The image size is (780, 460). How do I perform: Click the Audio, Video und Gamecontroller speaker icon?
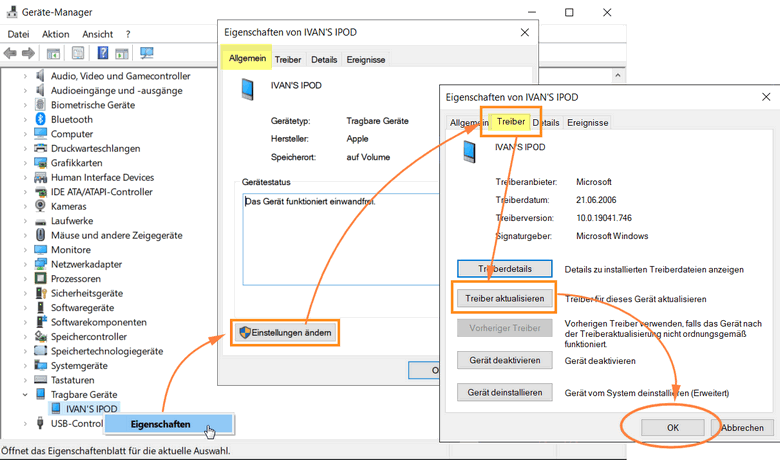41,76
